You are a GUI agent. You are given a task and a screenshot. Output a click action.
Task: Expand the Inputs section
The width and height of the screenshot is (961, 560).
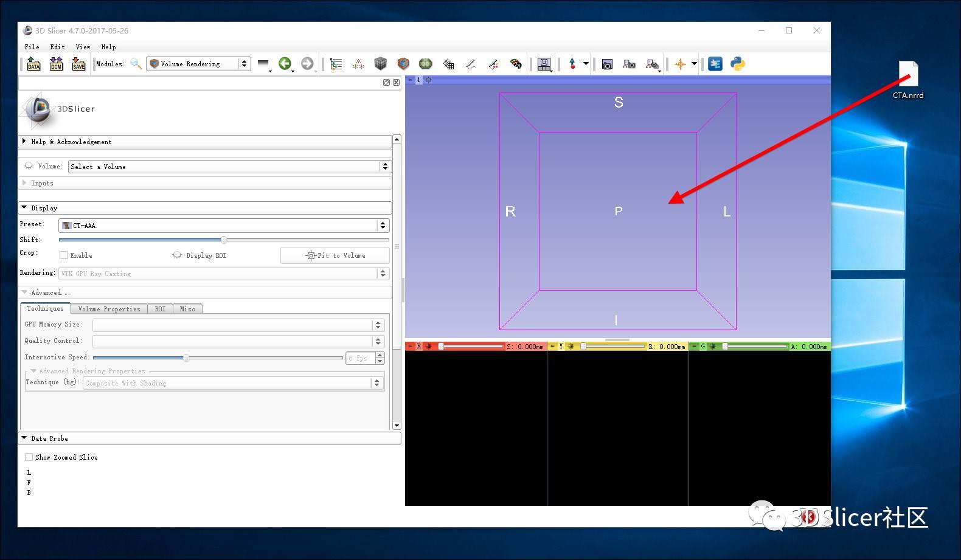click(x=205, y=183)
